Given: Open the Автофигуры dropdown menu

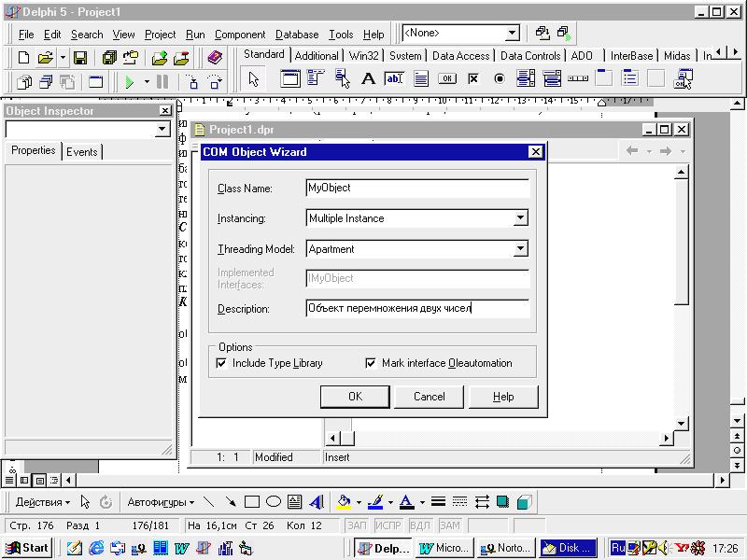Looking at the screenshot, I should [161, 502].
